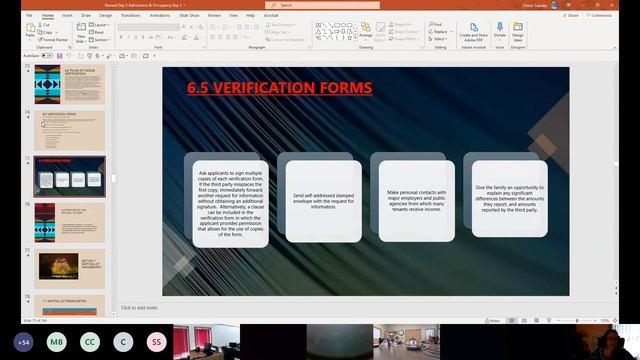Image resolution: width=640 pixels, height=360 pixels.
Task: Select slide 77 thumbnail
Action: click(x=69, y=269)
